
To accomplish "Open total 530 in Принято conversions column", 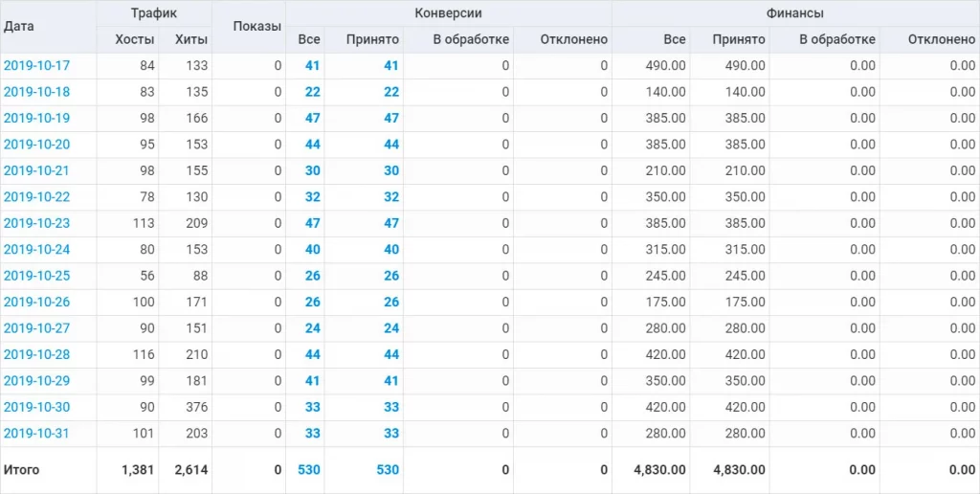I will pyautogui.click(x=387, y=470).
